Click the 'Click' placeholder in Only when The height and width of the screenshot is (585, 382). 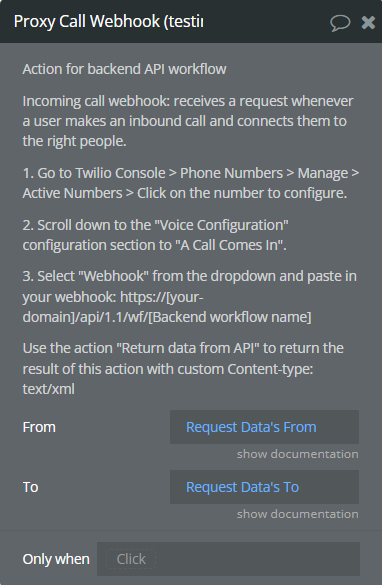131,559
